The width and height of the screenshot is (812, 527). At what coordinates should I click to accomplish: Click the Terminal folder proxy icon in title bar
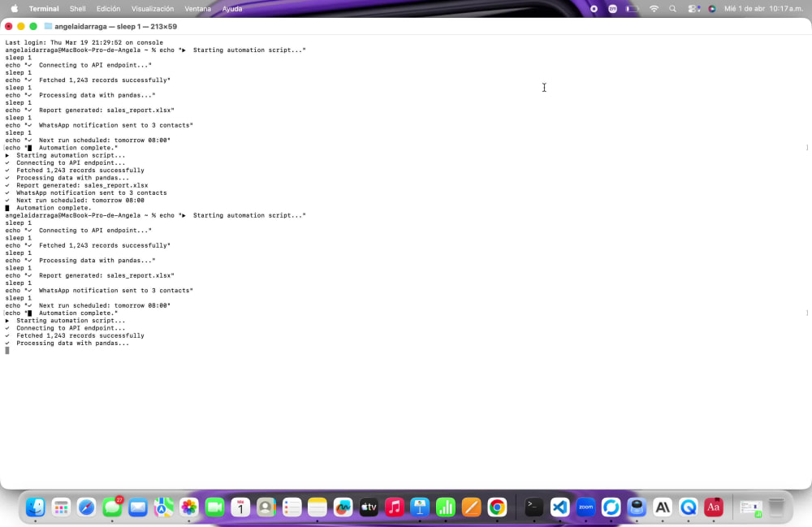tap(48, 26)
